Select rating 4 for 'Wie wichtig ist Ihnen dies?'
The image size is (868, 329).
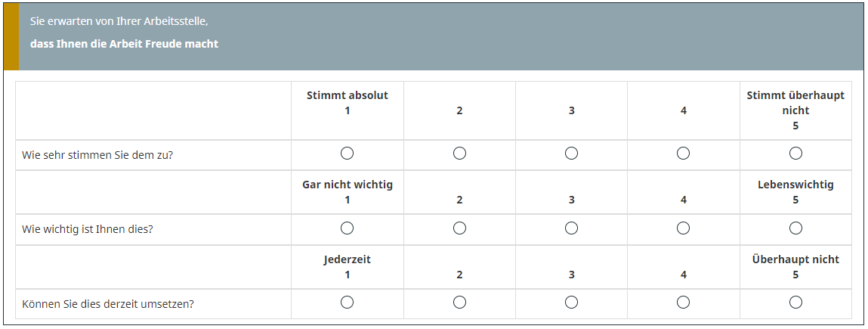[684, 228]
